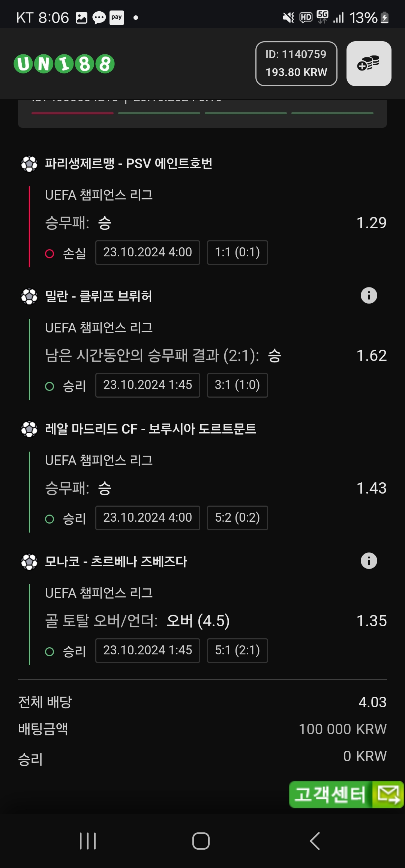Tap soccer ball icon beside 레알 마드리드 CF match
405x868 pixels.
pos(29,429)
